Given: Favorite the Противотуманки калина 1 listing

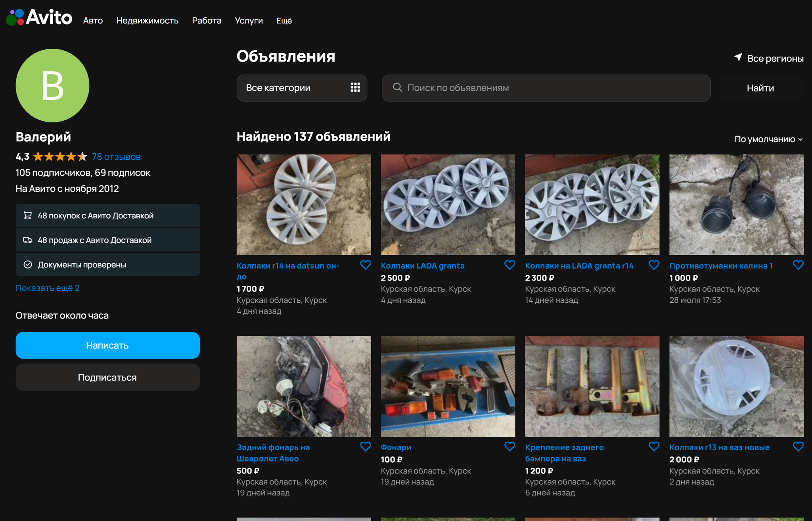Looking at the screenshot, I should point(798,265).
